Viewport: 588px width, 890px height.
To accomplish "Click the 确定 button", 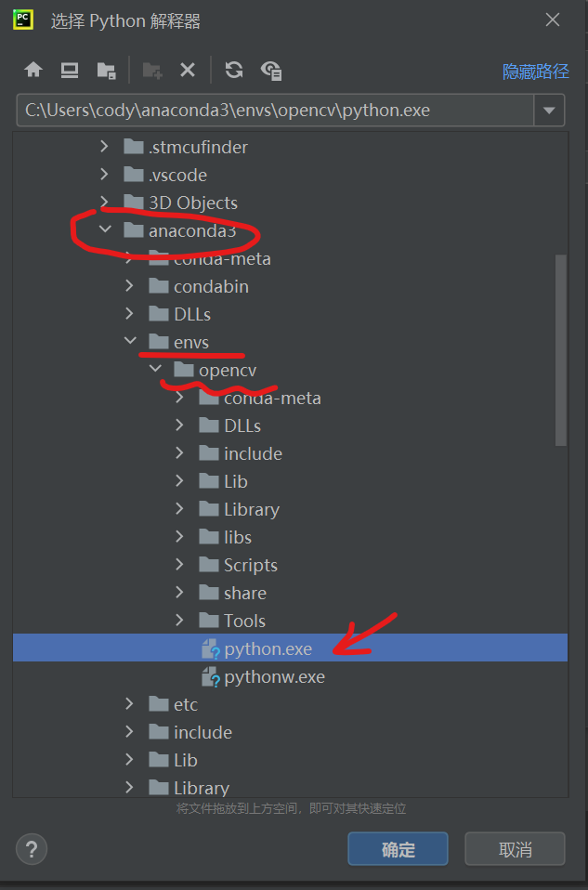I will tap(398, 849).
